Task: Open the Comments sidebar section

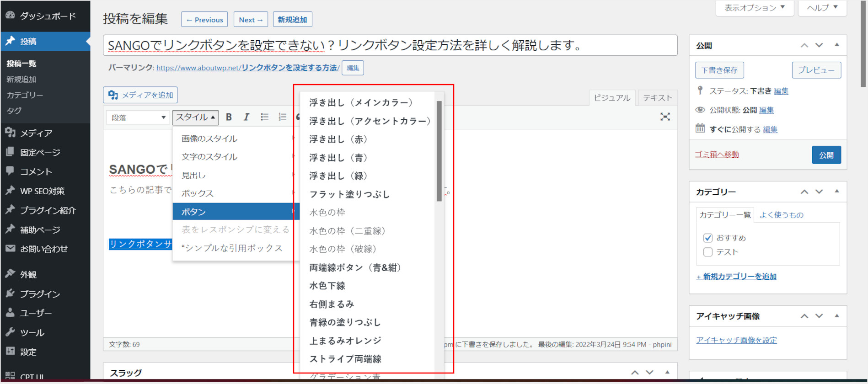Action: click(x=36, y=171)
